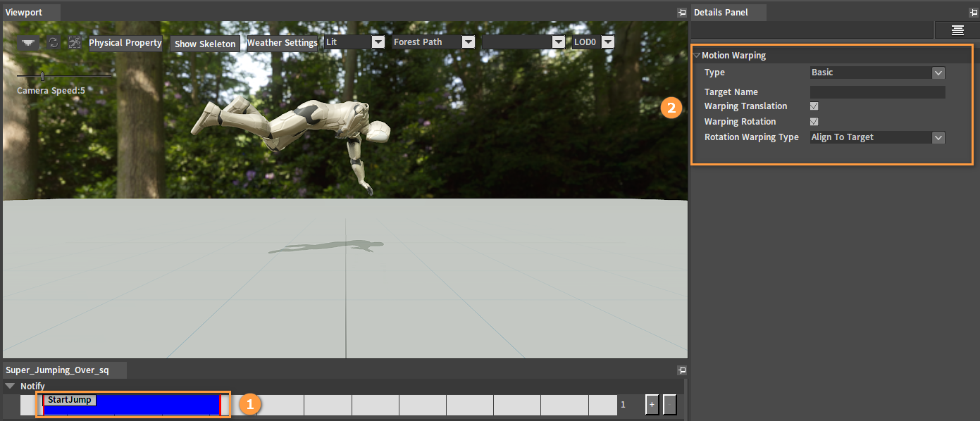Open the Type dropdown set to Basic
Viewport: 980px width, 421px height.
tap(877, 73)
